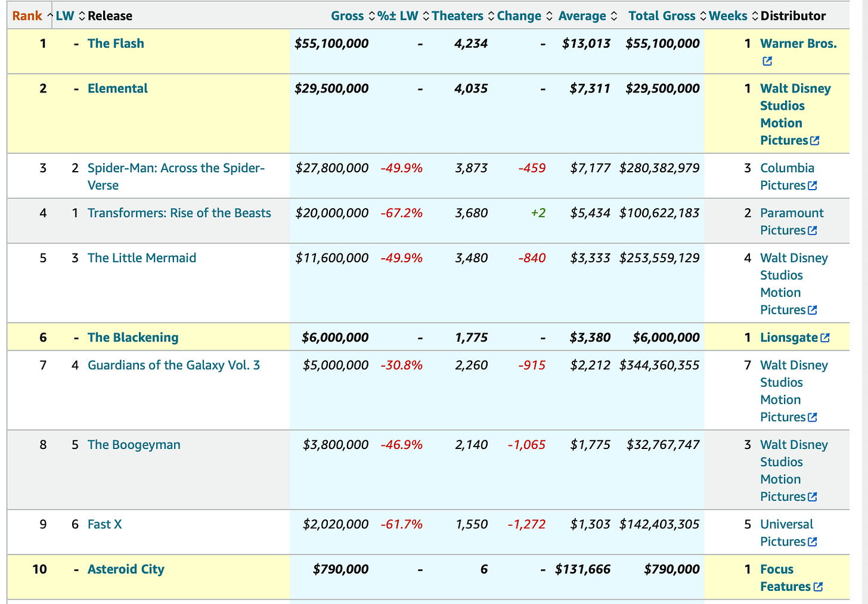Click the Release column header
The image size is (868, 604).
(110, 16)
